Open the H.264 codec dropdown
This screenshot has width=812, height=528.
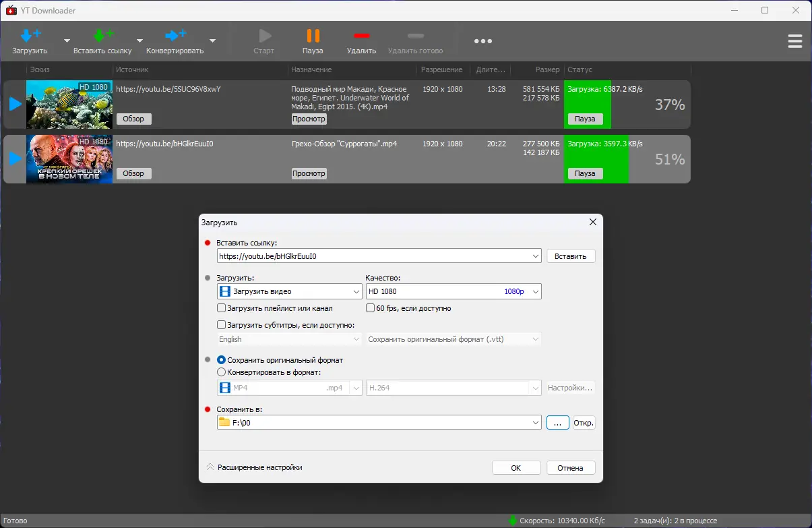click(536, 388)
